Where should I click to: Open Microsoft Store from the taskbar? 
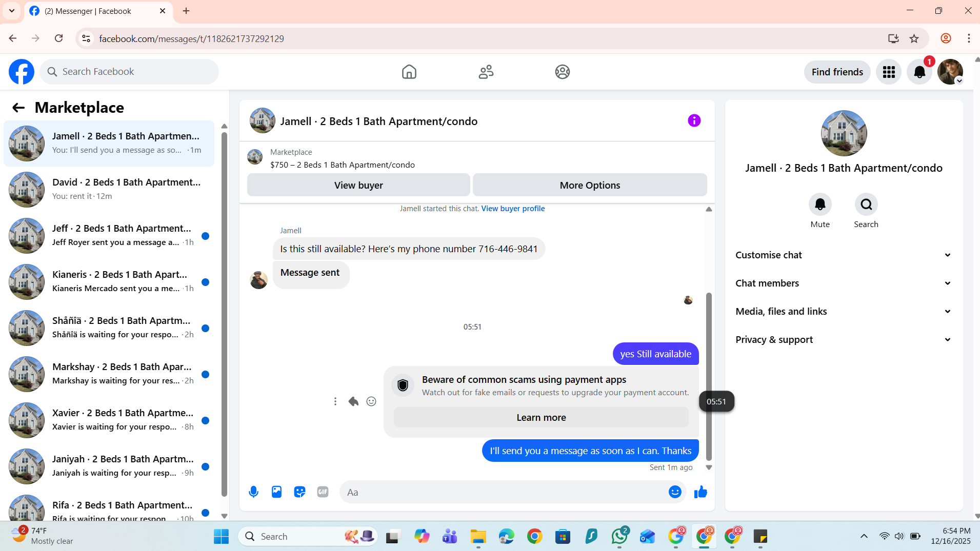click(x=563, y=536)
